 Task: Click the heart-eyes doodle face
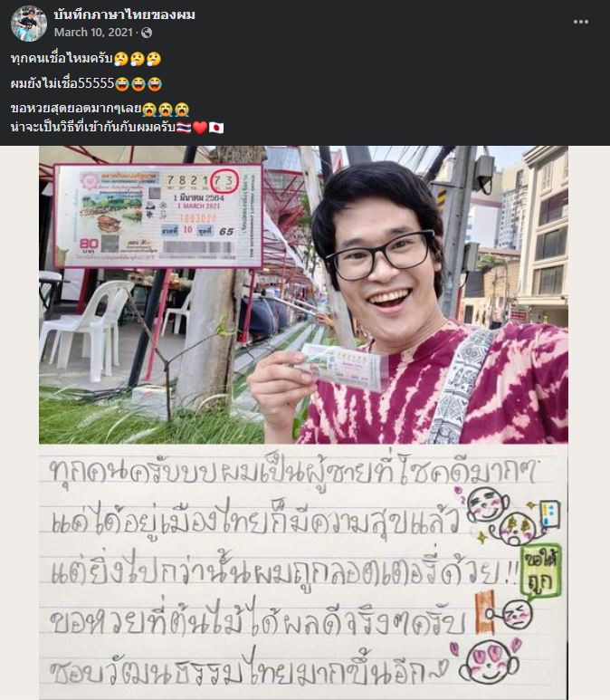(489, 662)
